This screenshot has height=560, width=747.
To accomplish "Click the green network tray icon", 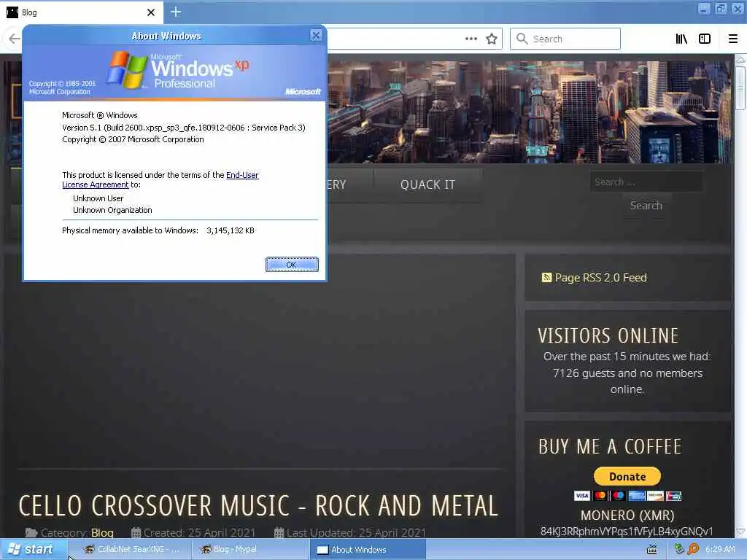I will point(679,548).
